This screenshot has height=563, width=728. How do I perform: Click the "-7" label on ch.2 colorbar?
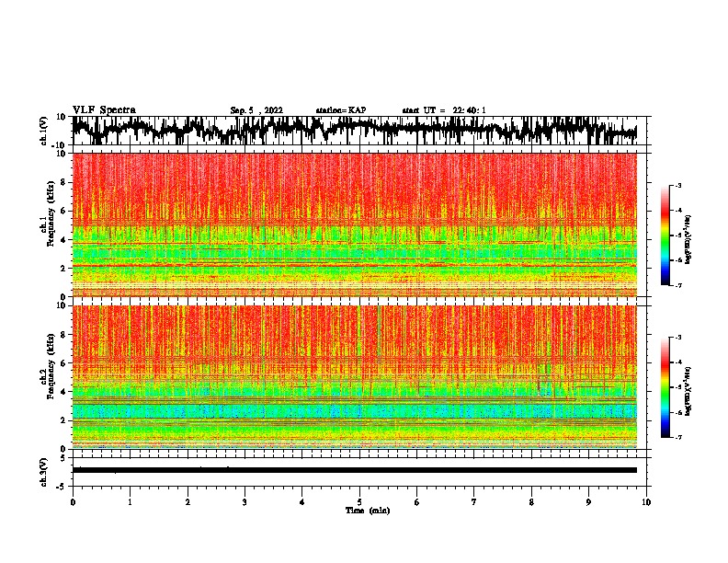[x=678, y=437]
